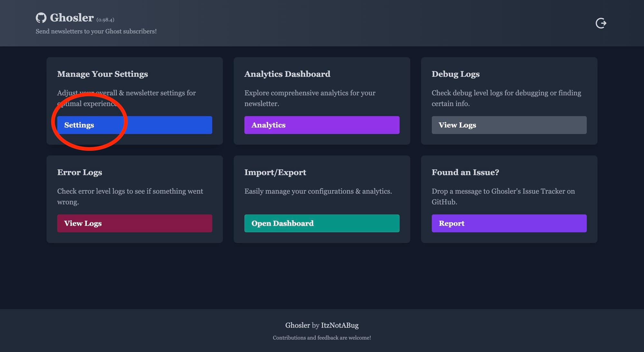Click View Logs under Error Logs
The image size is (644, 352).
click(135, 223)
